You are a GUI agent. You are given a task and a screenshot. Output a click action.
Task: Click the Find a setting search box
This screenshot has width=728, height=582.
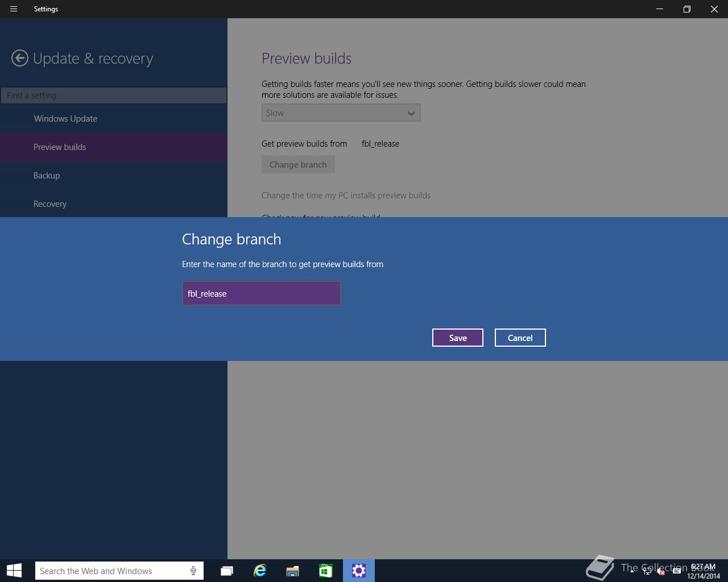(x=114, y=95)
